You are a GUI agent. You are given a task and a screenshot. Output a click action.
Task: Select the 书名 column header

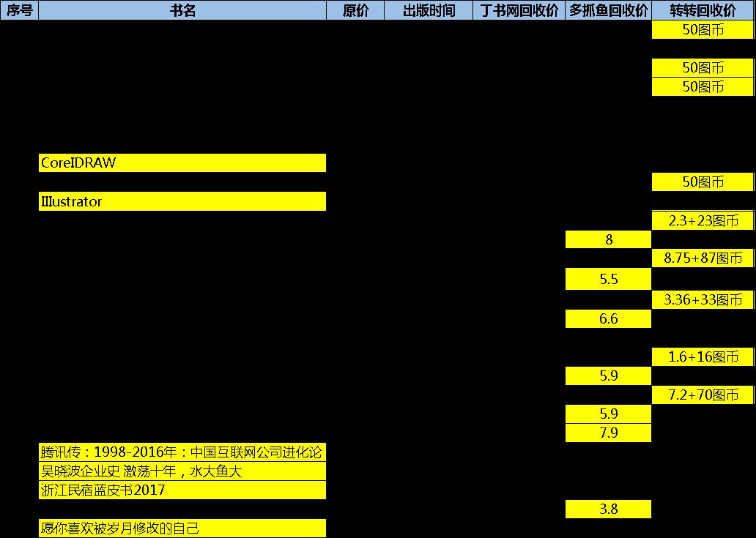[182, 10]
